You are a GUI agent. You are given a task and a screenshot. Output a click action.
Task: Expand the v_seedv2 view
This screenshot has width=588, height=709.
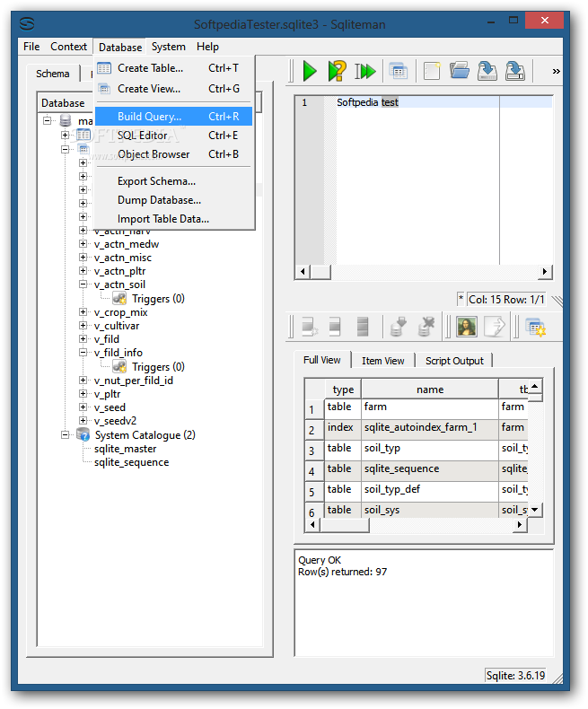pos(83,421)
